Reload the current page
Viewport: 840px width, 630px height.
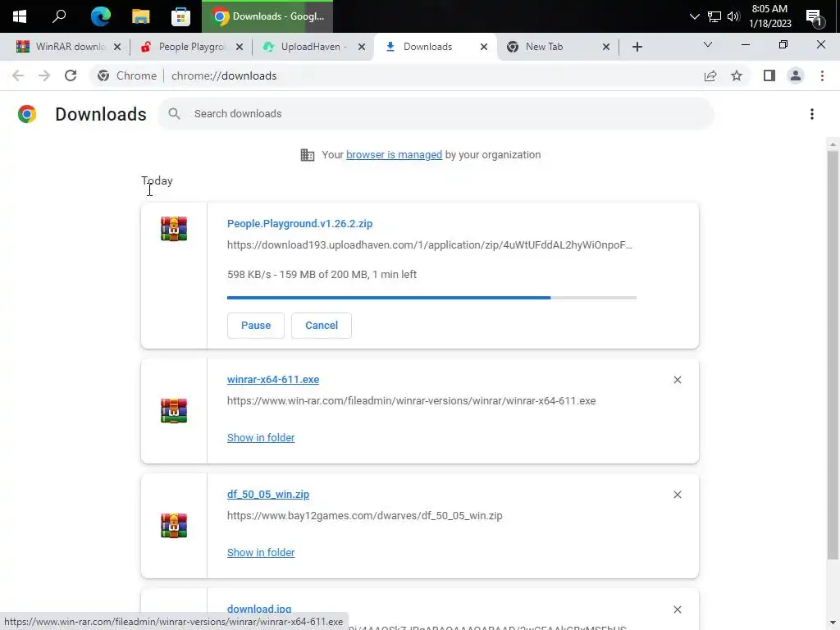pos(71,75)
